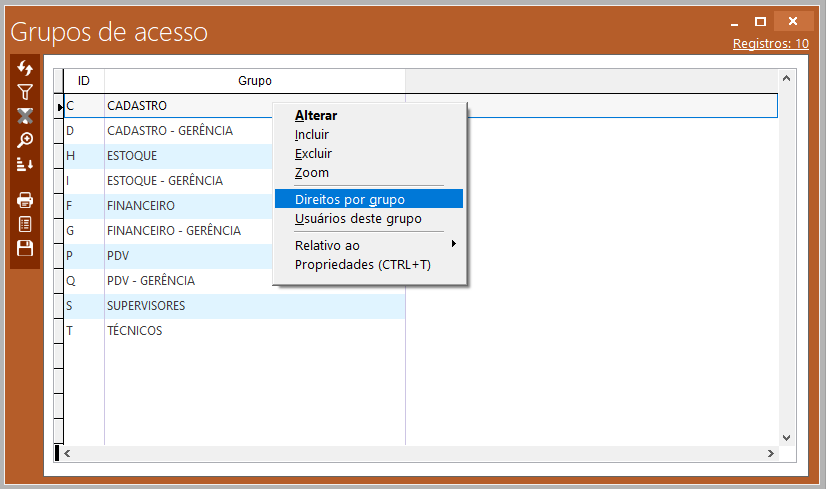Click the horizontal scrollbar right arrow

[770, 453]
